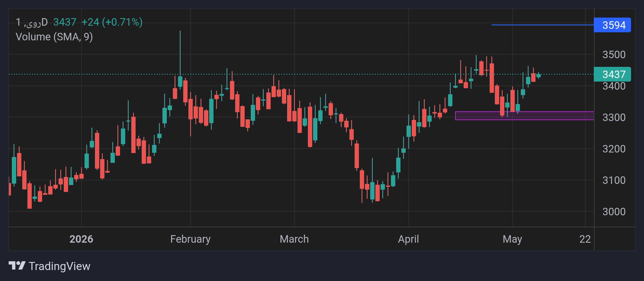This screenshot has width=644, height=281.
Task: Click the 3400 price axis label
Action: (614, 86)
